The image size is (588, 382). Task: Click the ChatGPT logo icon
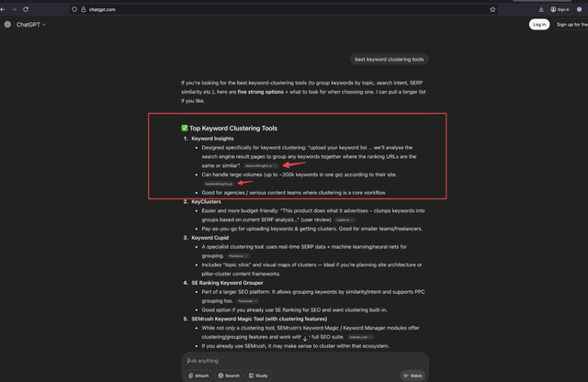(x=7, y=25)
